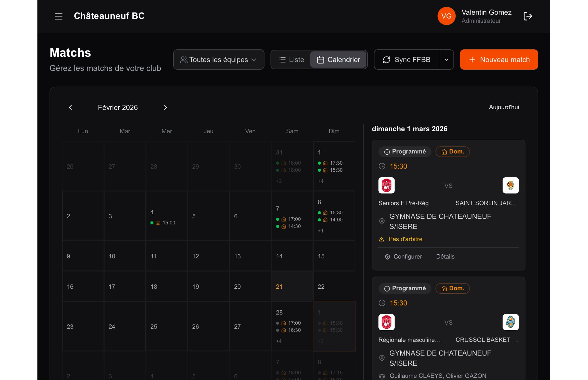Open Toutes les équipes dropdown
Image resolution: width=588 pixels, height=380 pixels.
[x=218, y=60]
